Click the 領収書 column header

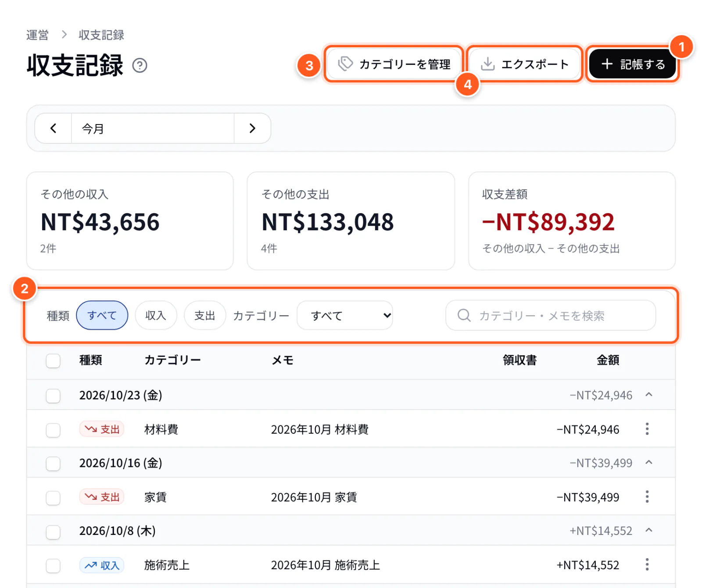point(520,360)
